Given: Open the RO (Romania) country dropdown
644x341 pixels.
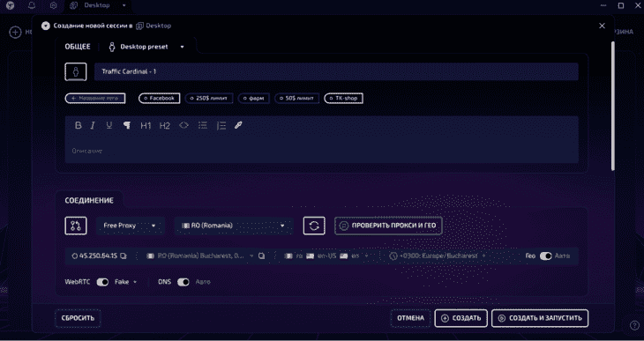Looking at the screenshot, I should tap(234, 226).
